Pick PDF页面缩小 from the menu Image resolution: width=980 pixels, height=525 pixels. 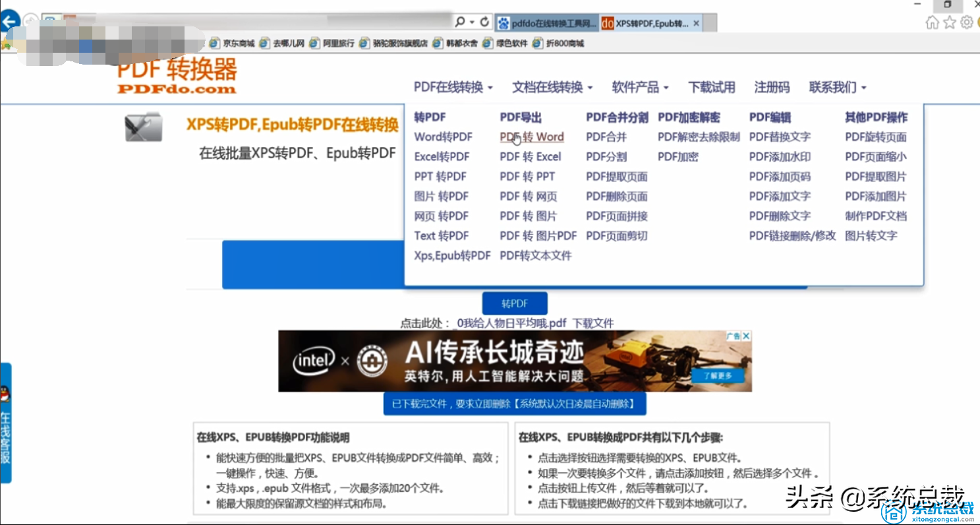pyautogui.click(x=876, y=157)
